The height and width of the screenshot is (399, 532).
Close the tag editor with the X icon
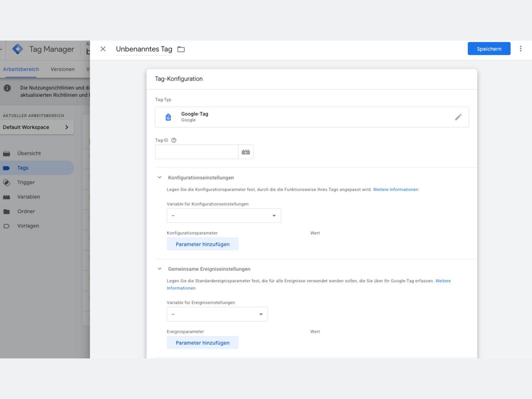pos(103,49)
